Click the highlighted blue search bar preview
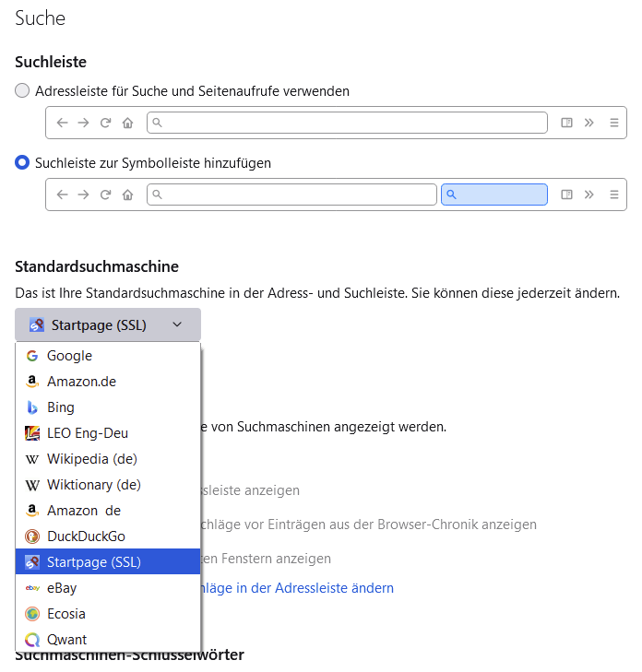The image size is (642, 672). (494, 195)
